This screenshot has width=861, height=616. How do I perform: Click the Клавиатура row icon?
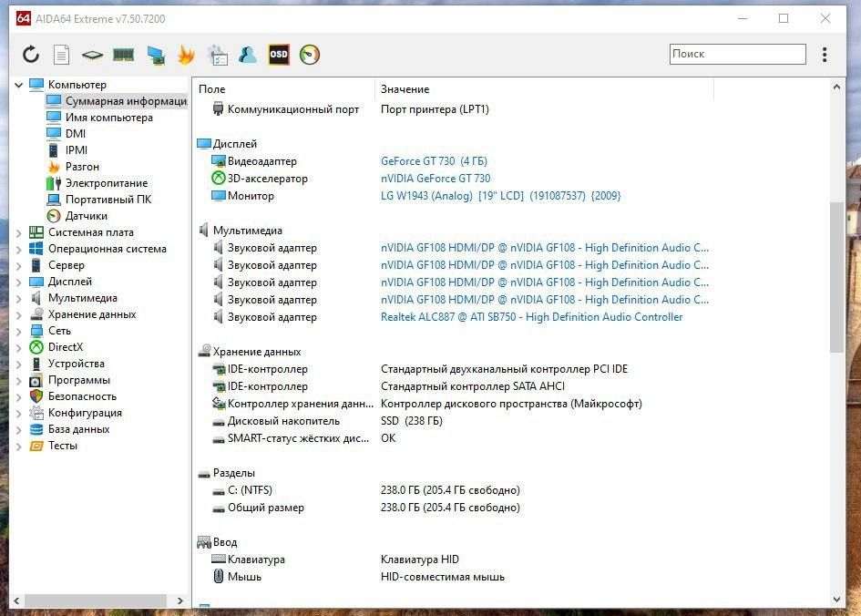[x=219, y=559]
